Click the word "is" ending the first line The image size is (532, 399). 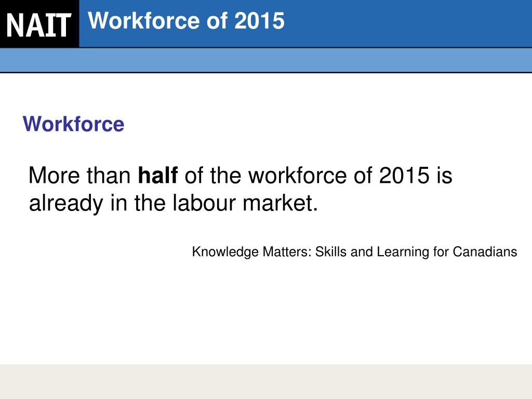pos(445,175)
